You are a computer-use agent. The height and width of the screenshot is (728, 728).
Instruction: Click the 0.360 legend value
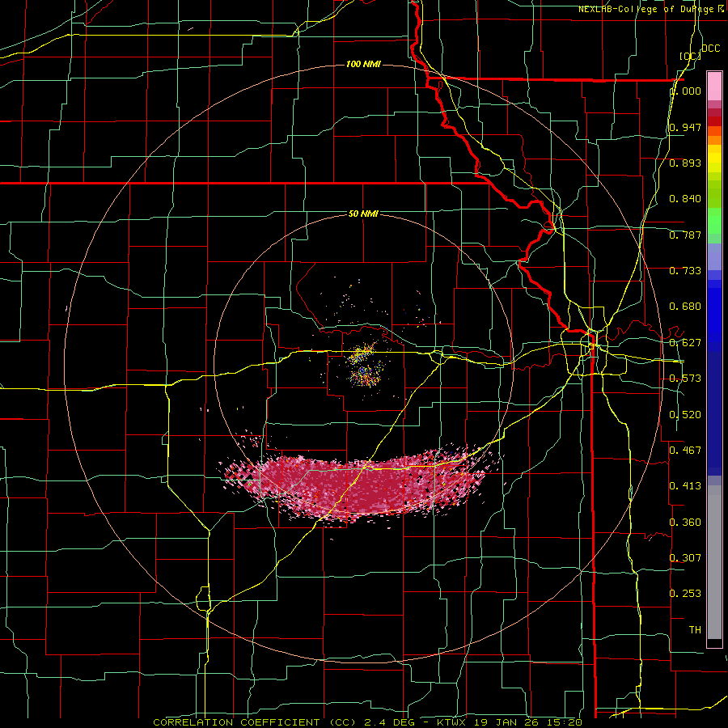[x=685, y=523]
